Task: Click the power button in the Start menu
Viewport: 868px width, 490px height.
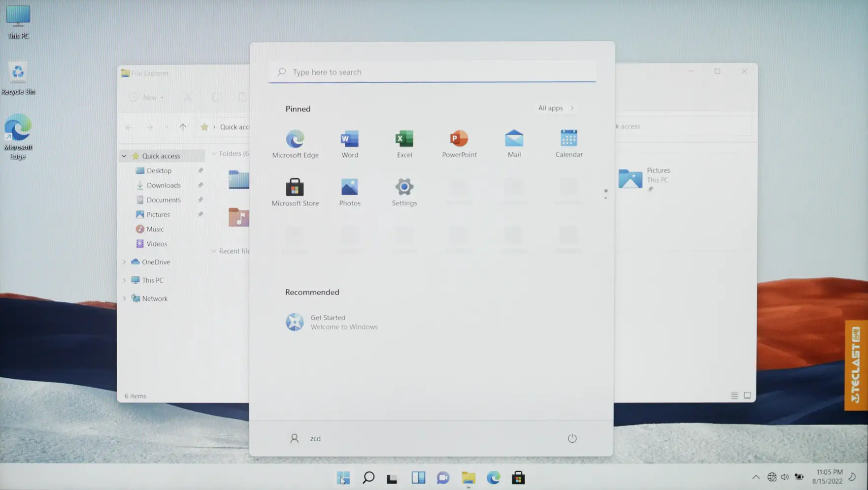Action: [571, 438]
